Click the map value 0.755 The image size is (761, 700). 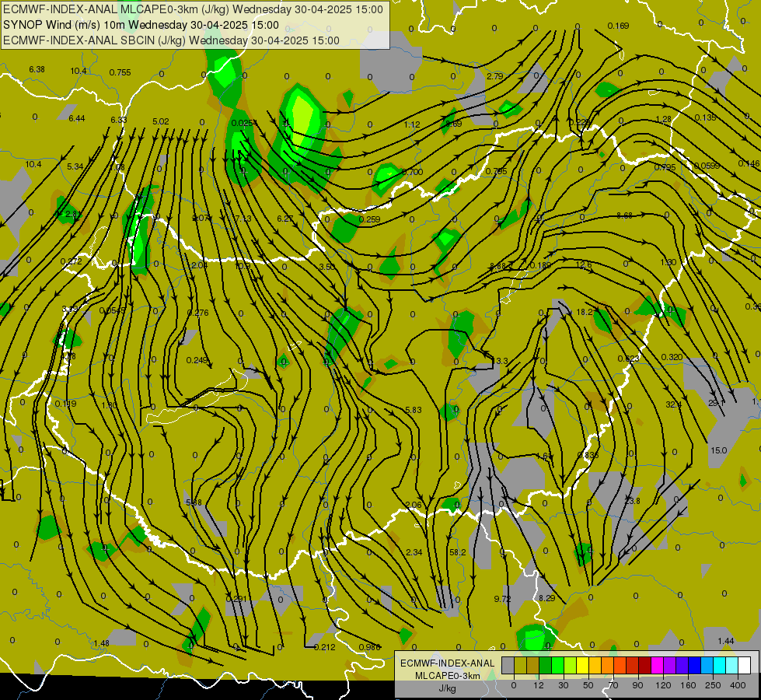(120, 72)
